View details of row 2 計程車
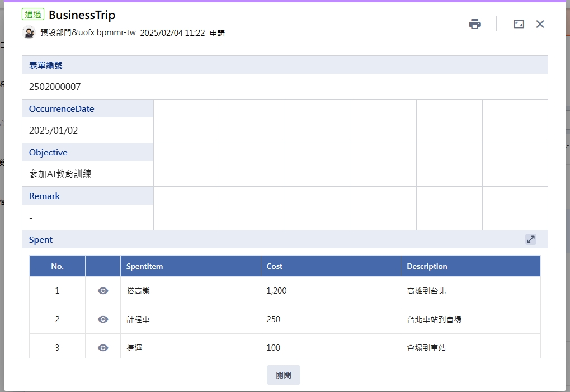 [x=103, y=319]
